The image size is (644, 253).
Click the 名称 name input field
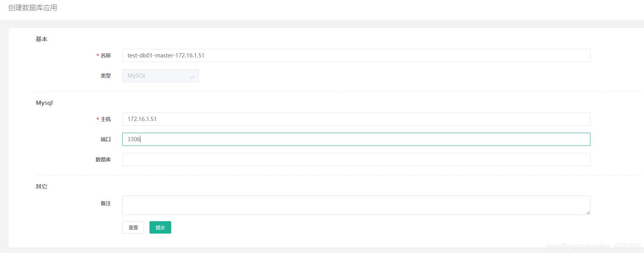(356, 55)
